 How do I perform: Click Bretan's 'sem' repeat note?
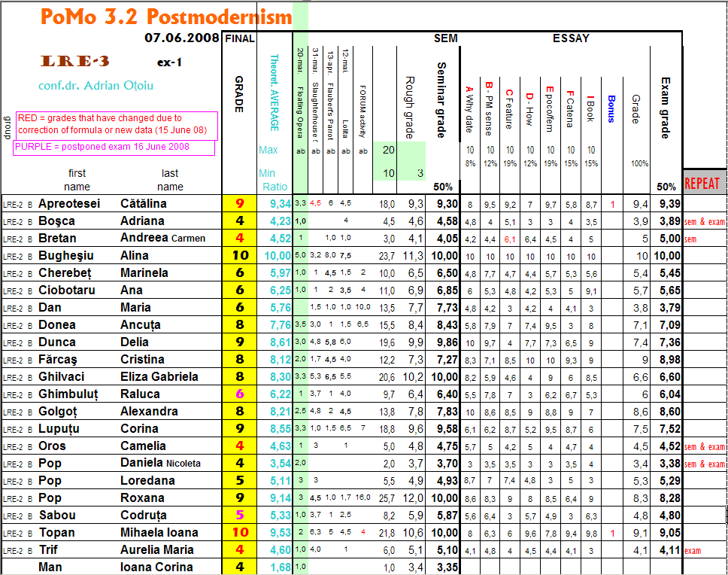690,239
